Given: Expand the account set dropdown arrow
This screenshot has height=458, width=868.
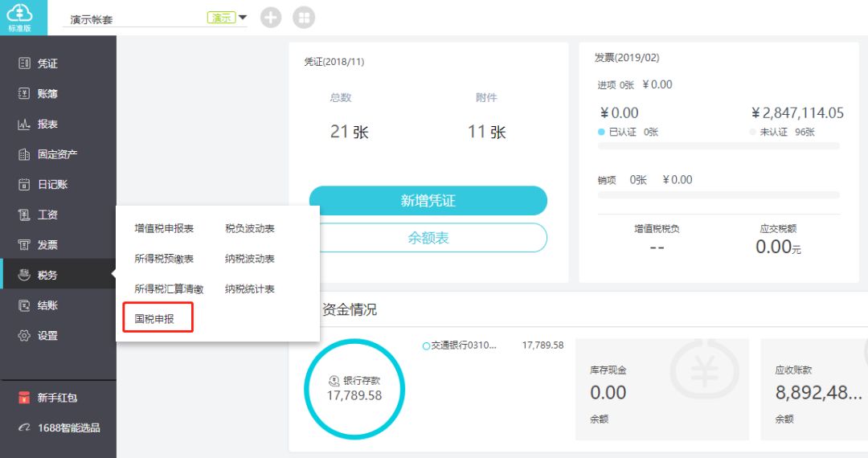Looking at the screenshot, I should tap(243, 17).
